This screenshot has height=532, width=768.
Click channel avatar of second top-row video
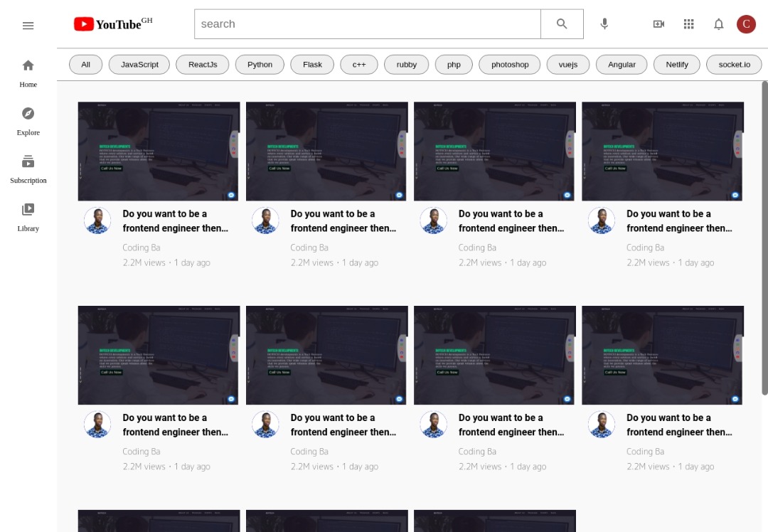click(x=265, y=220)
